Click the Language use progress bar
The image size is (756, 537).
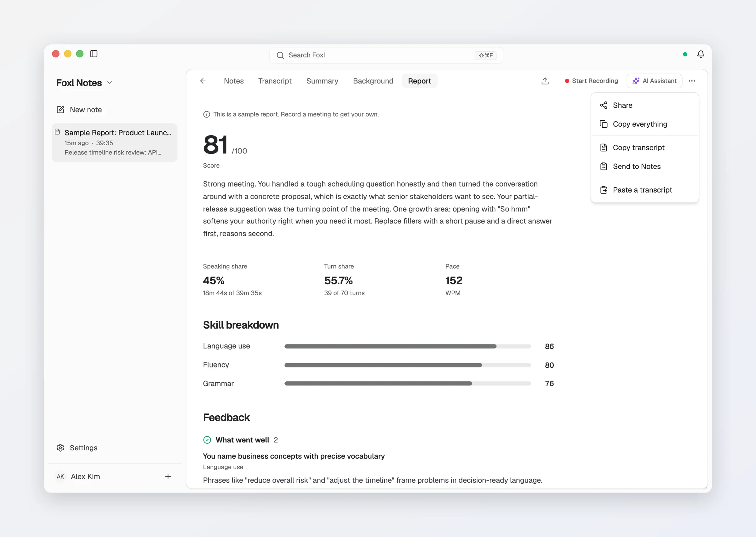(407, 347)
